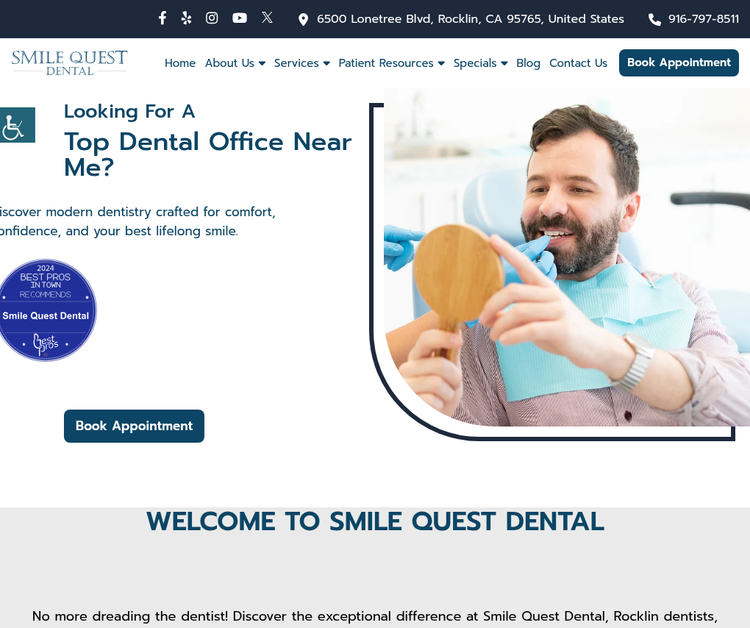Go to the Home menu item
The image size is (750, 628).
(x=180, y=63)
